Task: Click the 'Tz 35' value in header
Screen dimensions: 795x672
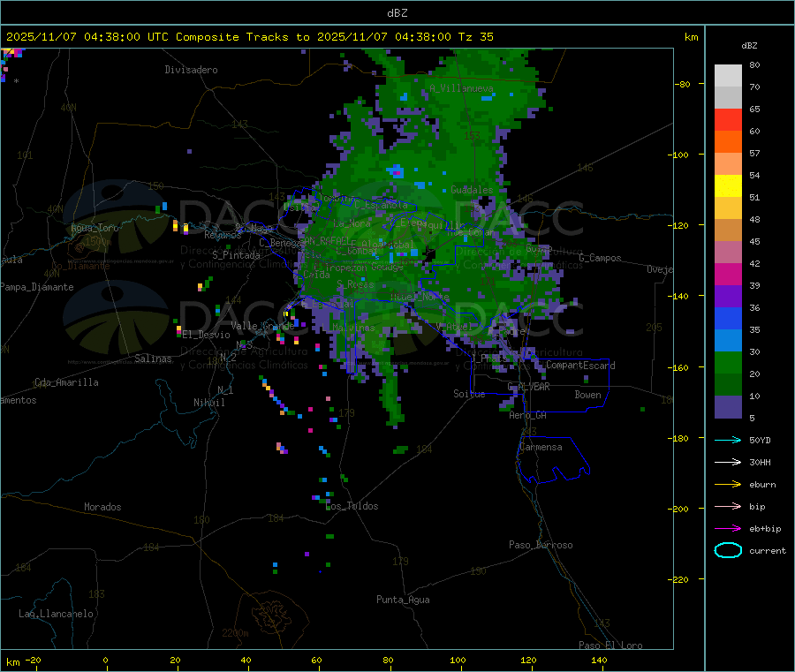Action: point(475,37)
